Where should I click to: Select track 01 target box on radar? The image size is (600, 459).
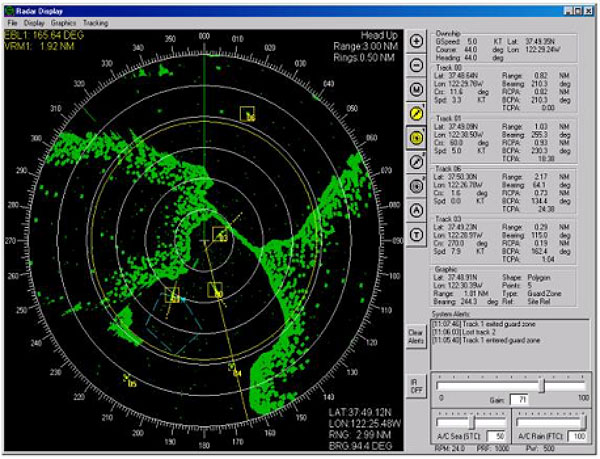click(172, 295)
